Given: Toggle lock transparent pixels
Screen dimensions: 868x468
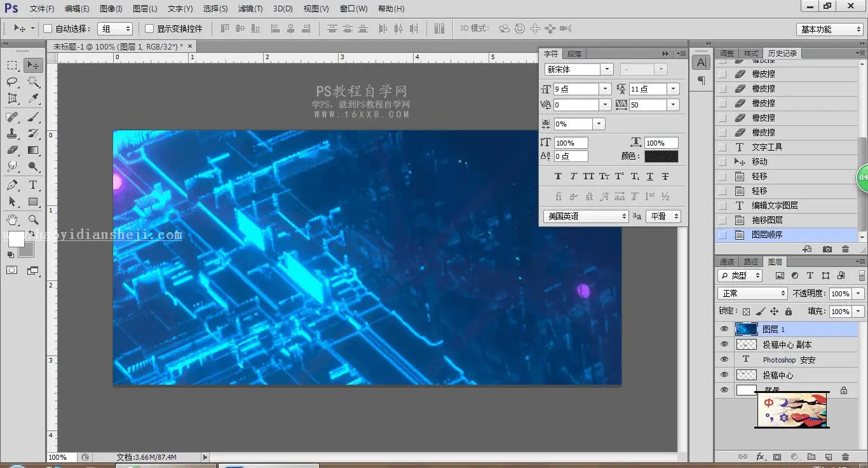Looking at the screenshot, I should click(x=747, y=312).
